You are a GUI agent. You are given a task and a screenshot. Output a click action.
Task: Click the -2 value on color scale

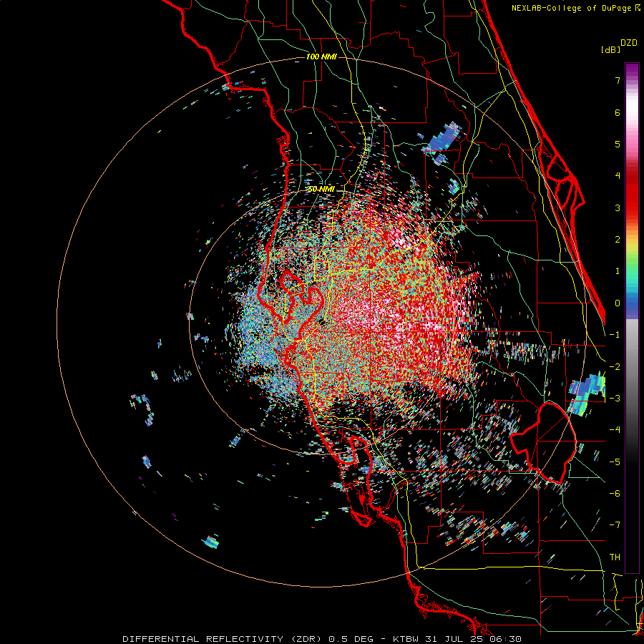[615, 367]
